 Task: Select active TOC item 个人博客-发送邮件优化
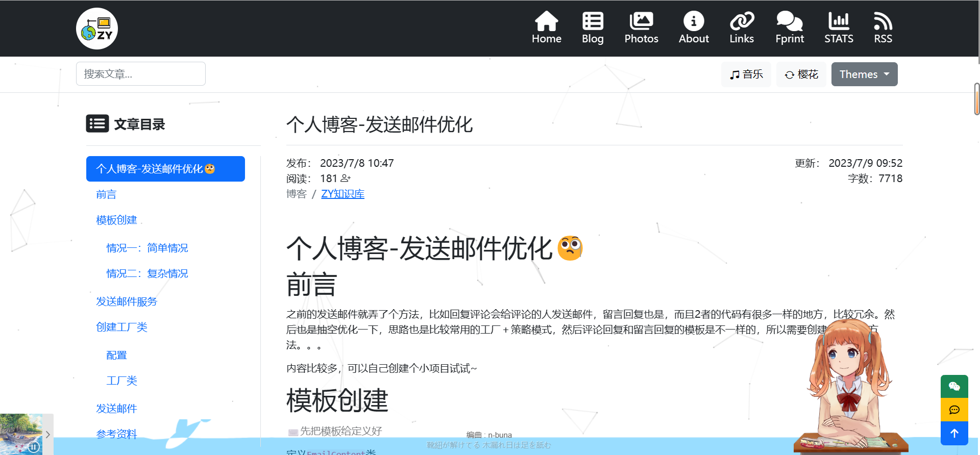point(165,169)
